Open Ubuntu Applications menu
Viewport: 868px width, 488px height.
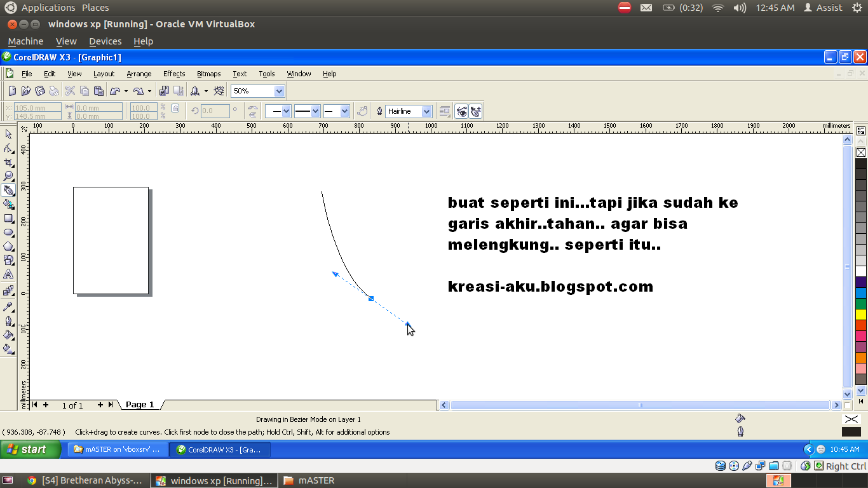pos(48,8)
